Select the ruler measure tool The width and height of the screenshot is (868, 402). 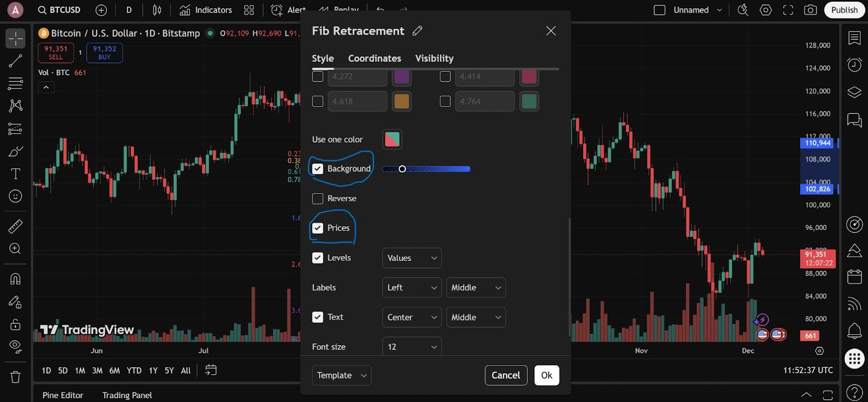point(15,226)
